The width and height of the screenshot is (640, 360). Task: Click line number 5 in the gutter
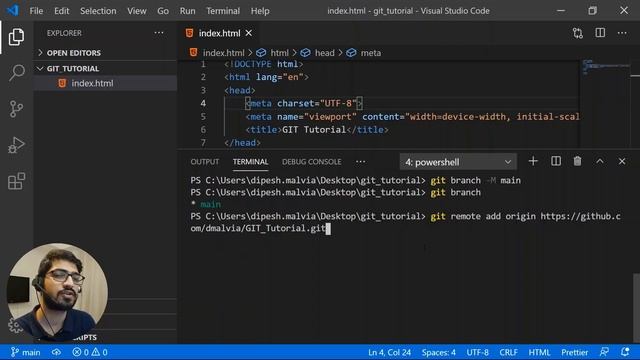click(x=203, y=117)
